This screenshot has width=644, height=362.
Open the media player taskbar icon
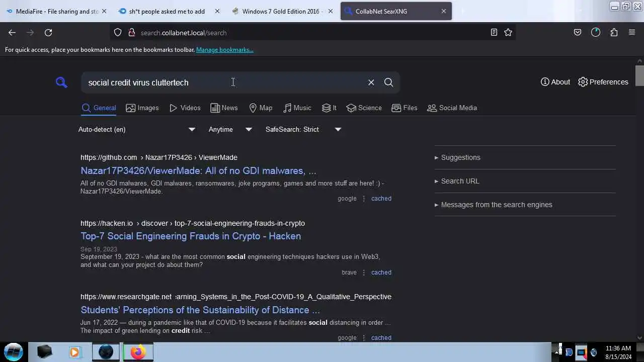[x=74, y=352]
